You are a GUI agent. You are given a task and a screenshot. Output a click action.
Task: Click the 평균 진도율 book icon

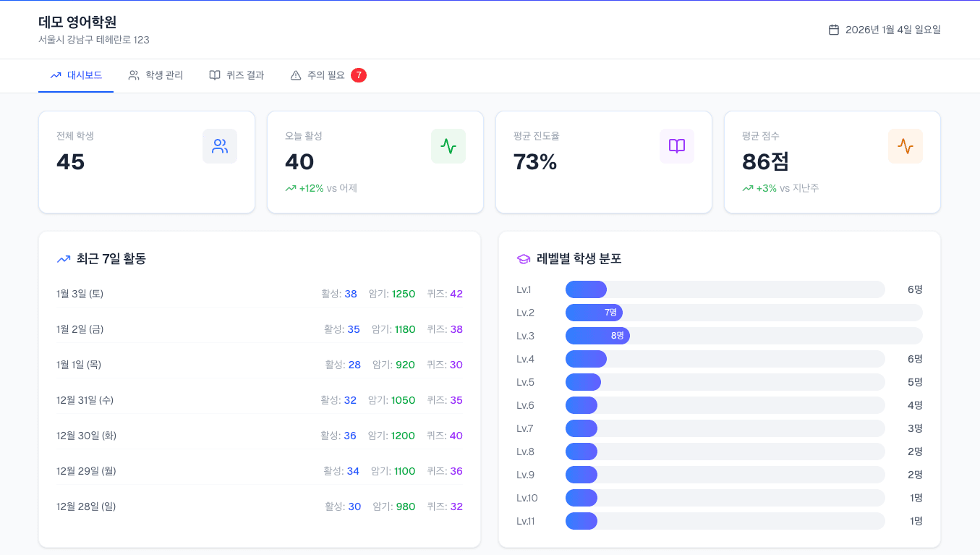tap(677, 145)
